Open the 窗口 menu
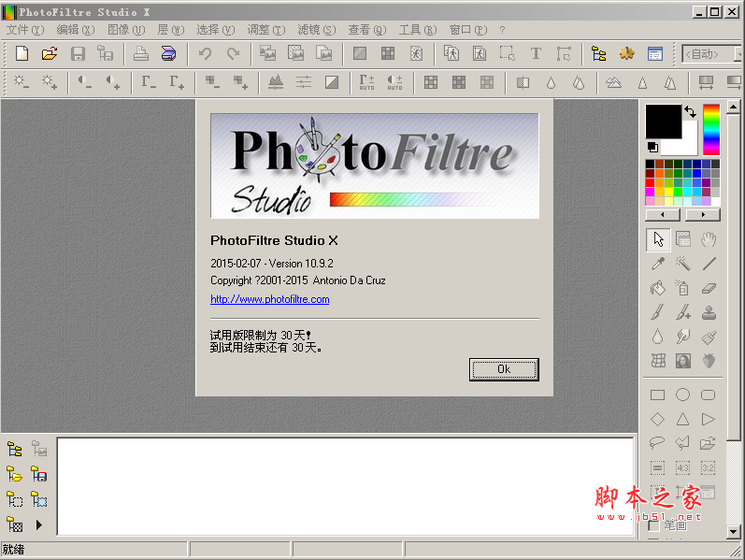The image size is (745, 560). [468, 30]
